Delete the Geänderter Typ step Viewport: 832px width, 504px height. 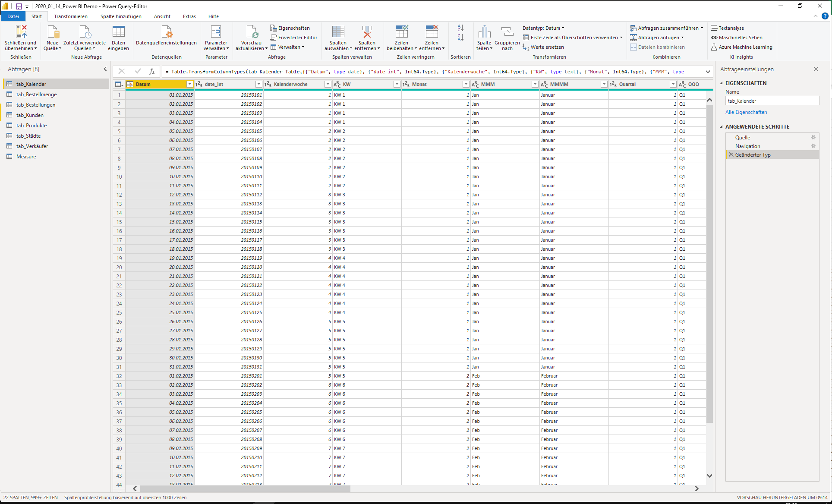tap(731, 154)
